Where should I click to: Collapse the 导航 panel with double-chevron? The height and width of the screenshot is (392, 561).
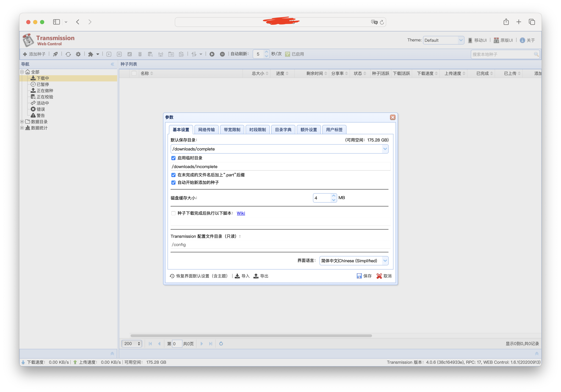pos(112,64)
